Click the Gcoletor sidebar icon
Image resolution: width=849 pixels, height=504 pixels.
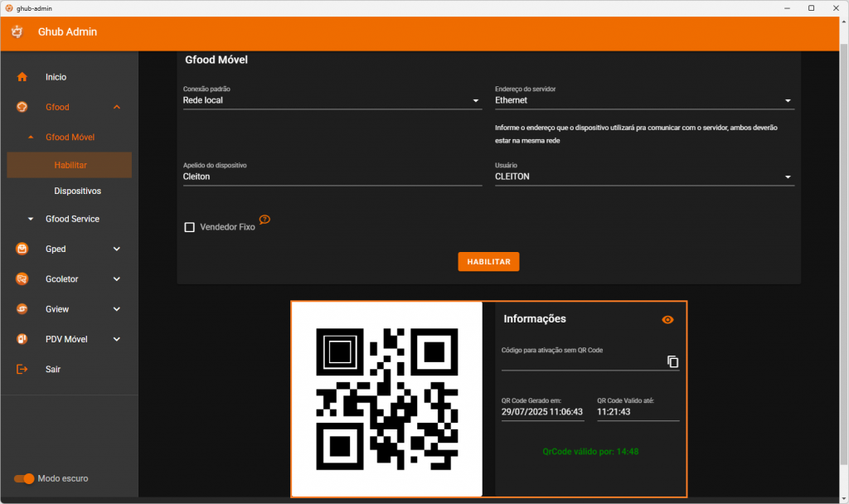pos(22,279)
